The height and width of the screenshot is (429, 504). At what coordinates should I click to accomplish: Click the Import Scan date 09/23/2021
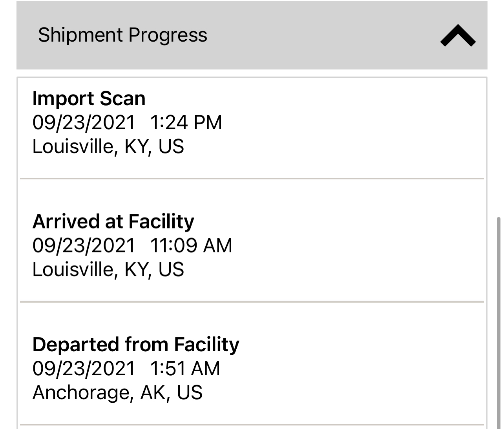84,122
